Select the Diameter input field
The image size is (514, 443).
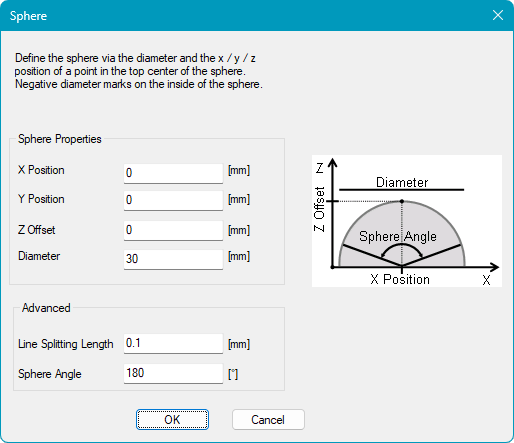tap(173, 259)
